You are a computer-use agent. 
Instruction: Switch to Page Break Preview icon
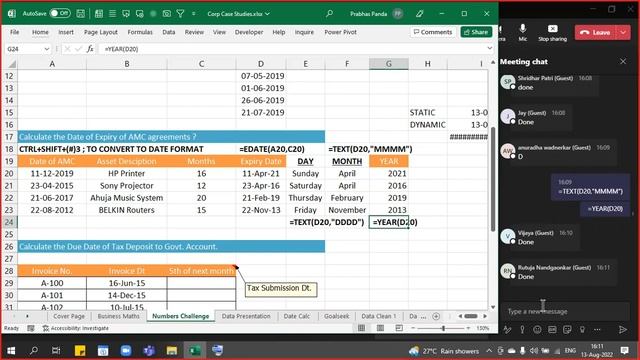pyautogui.click(x=399, y=328)
